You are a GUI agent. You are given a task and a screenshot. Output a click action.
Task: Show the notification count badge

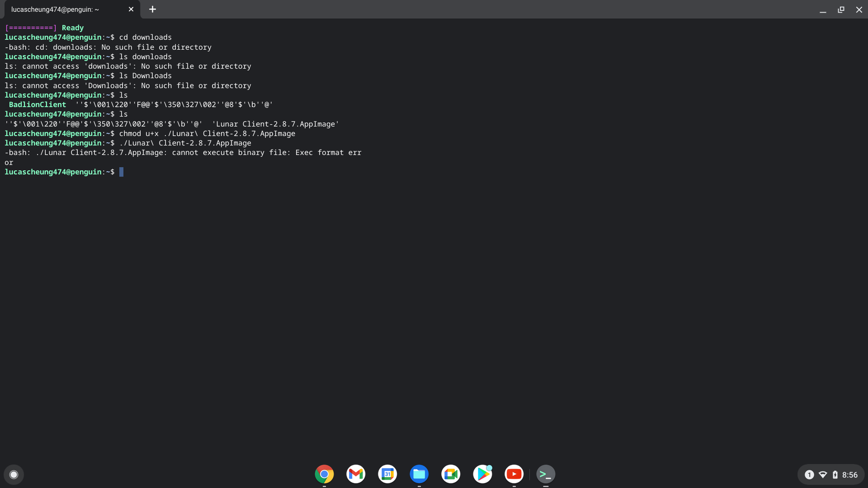coord(809,475)
